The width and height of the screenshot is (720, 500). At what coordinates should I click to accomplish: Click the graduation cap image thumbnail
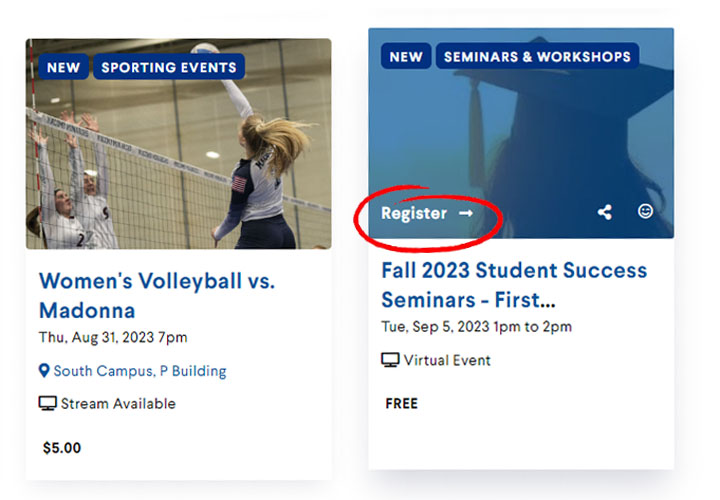click(x=521, y=133)
